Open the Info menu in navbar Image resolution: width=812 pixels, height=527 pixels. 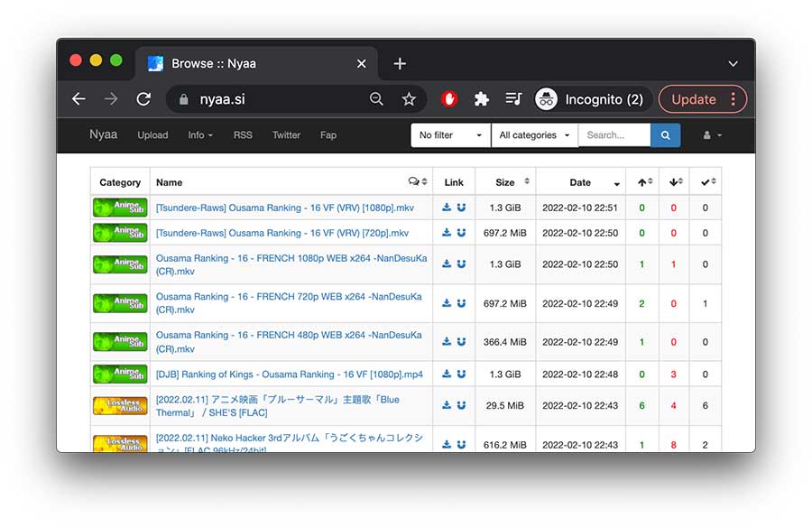(x=200, y=135)
